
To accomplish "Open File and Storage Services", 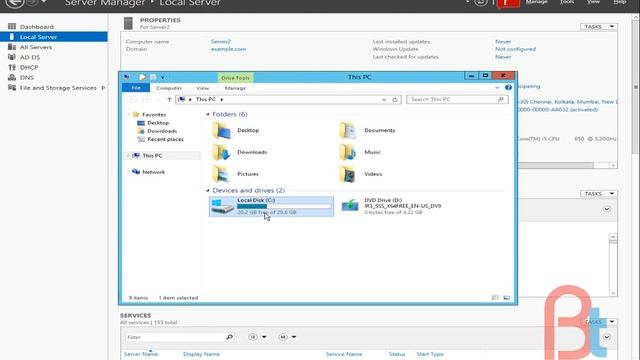I will 58,88.
